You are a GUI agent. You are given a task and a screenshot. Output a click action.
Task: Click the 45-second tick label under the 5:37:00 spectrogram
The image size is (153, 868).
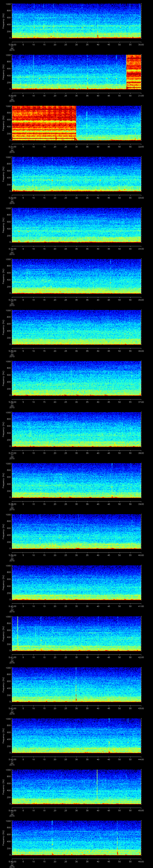pyautogui.click(x=109, y=453)
